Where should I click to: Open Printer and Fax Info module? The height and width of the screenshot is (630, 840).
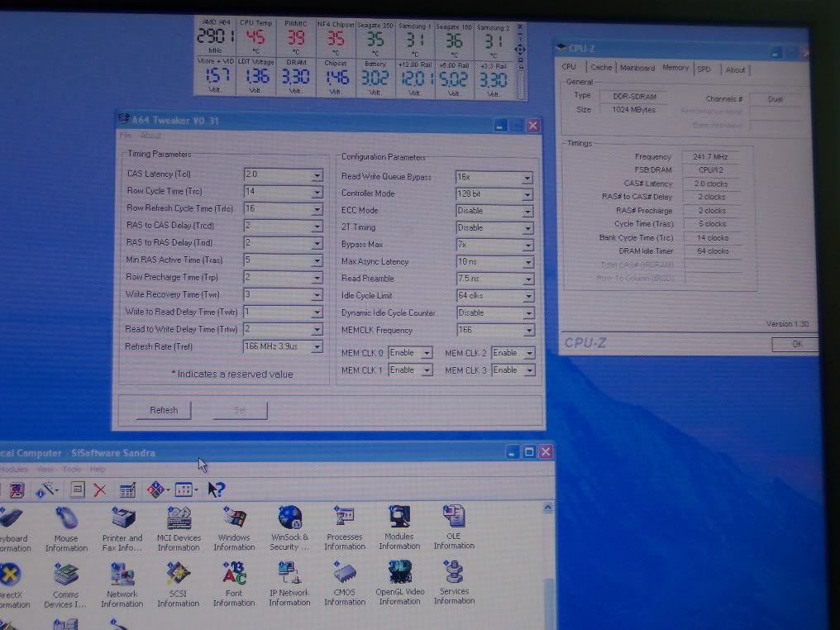(122, 528)
